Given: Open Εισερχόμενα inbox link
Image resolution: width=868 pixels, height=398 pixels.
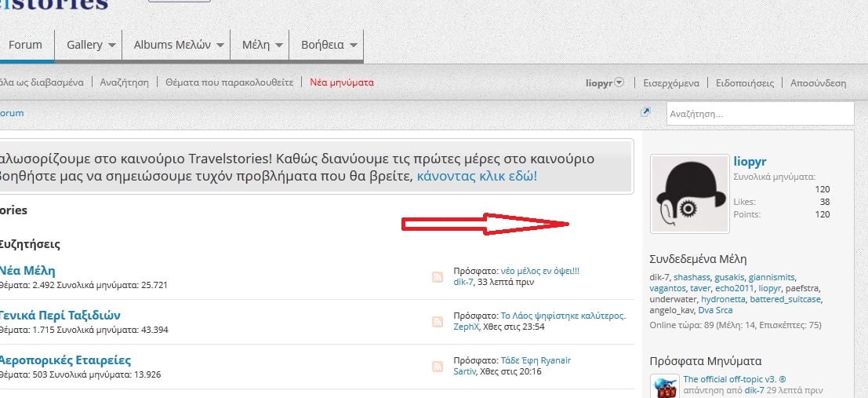Looking at the screenshot, I should tap(670, 82).
